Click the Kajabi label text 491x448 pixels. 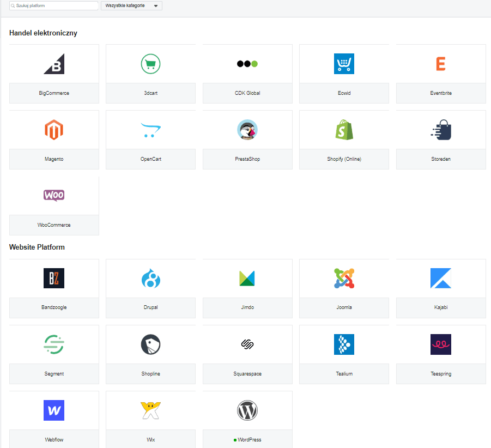pyautogui.click(x=440, y=307)
